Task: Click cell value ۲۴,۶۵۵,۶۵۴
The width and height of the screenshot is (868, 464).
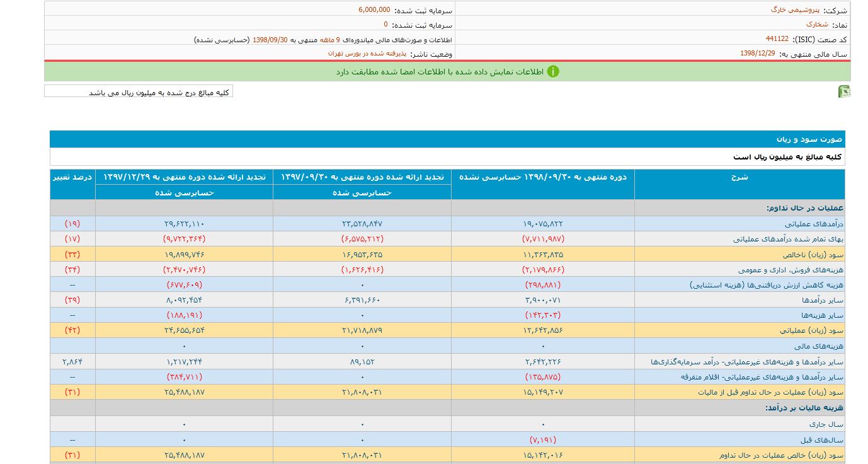Action: [185, 331]
